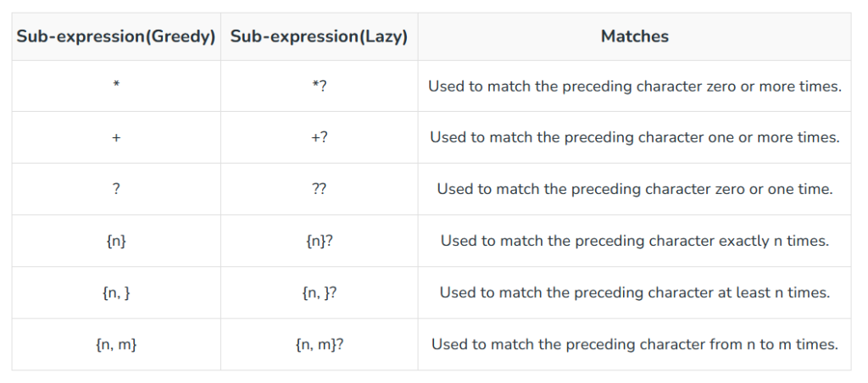Click the zero or one time description

pyautogui.click(x=634, y=189)
